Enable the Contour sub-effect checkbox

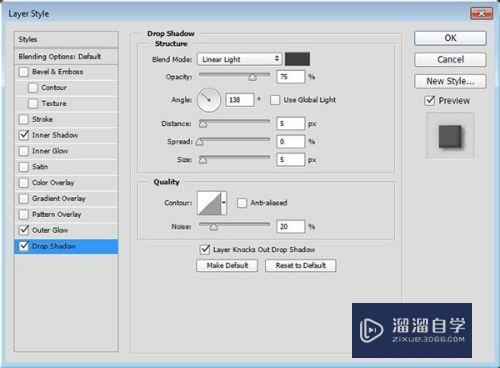pyautogui.click(x=33, y=88)
